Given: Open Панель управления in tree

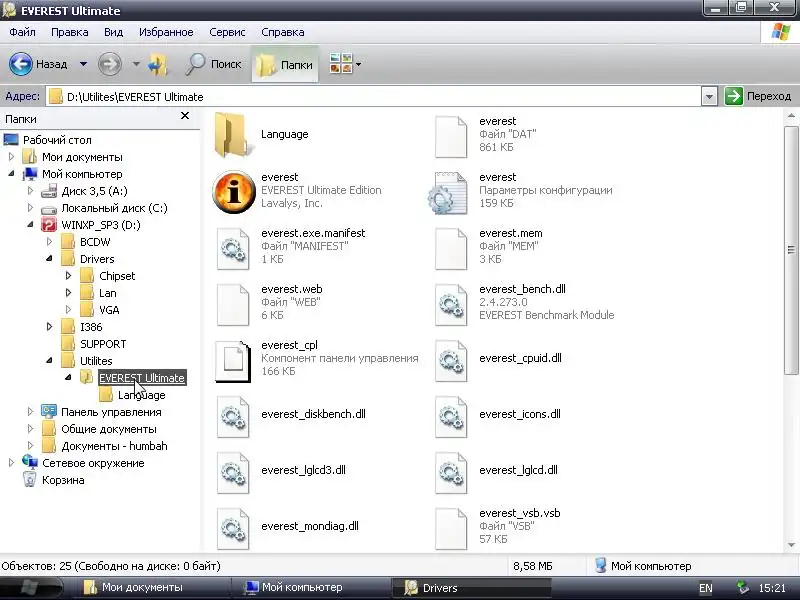Looking at the screenshot, I should pyautogui.click(x=111, y=412).
